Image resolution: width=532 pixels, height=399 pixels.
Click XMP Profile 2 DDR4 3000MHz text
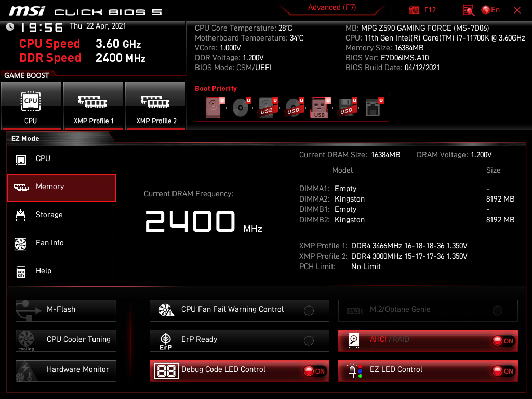(409, 256)
